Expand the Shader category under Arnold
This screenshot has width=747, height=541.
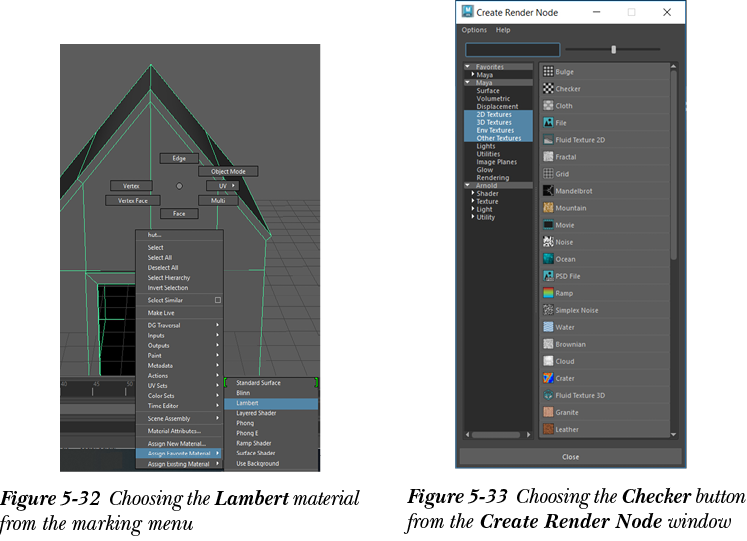(473, 193)
